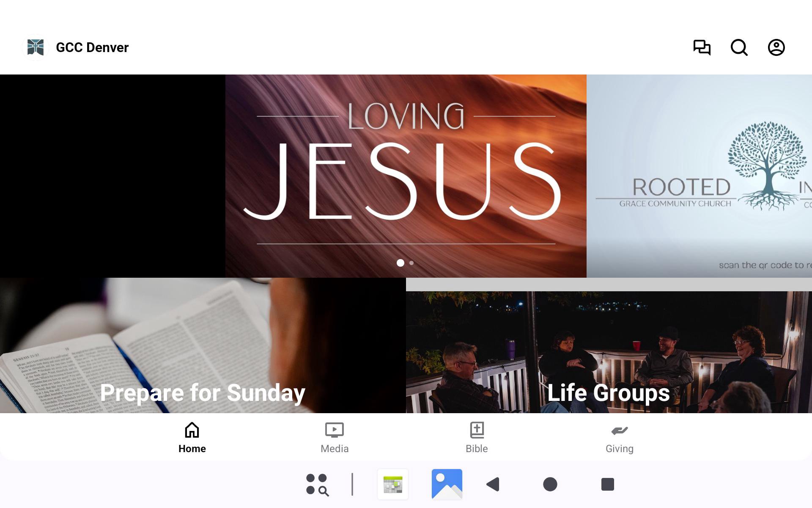Open the Life Groups tile
This screenshot has width=812, height=508.
click(609, 351)
